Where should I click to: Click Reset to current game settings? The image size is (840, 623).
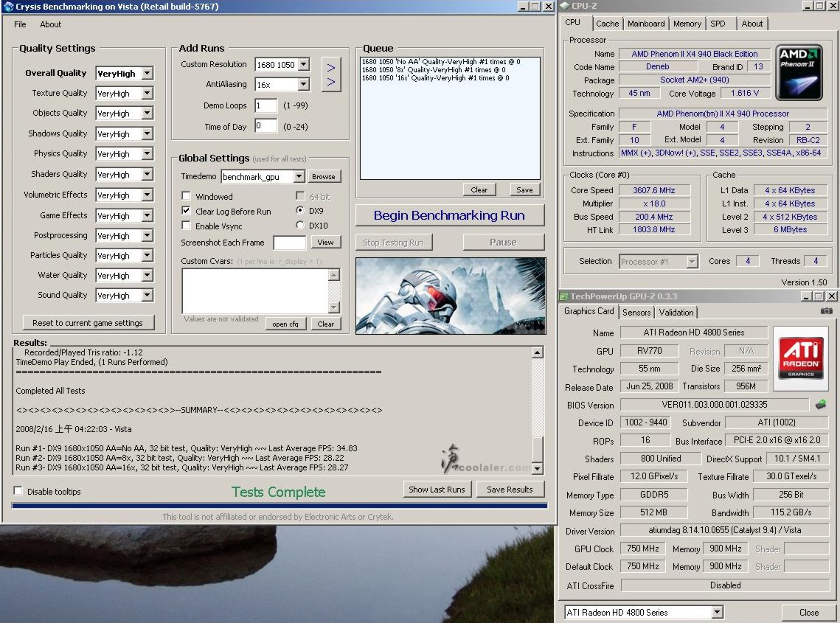point(88,322)
